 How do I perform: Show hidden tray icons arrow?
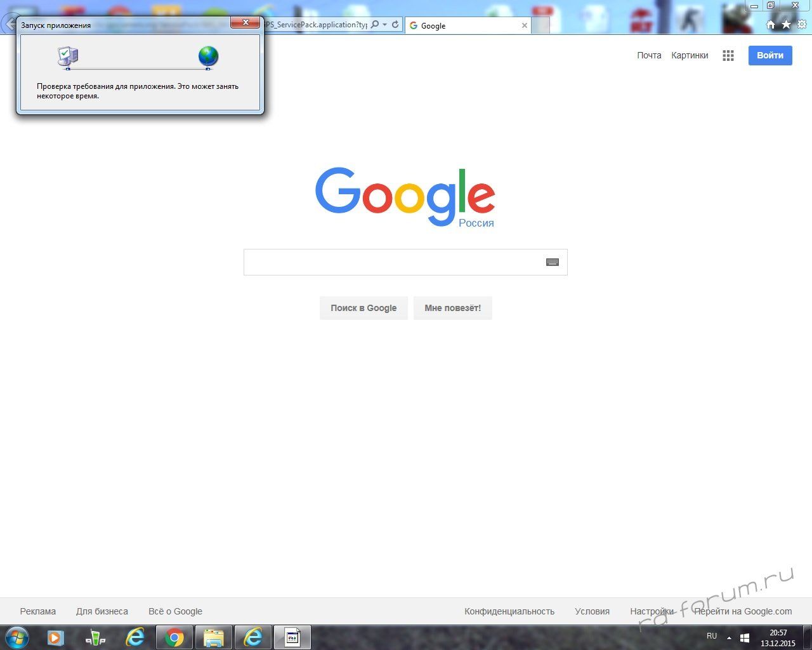coord(729,637)
